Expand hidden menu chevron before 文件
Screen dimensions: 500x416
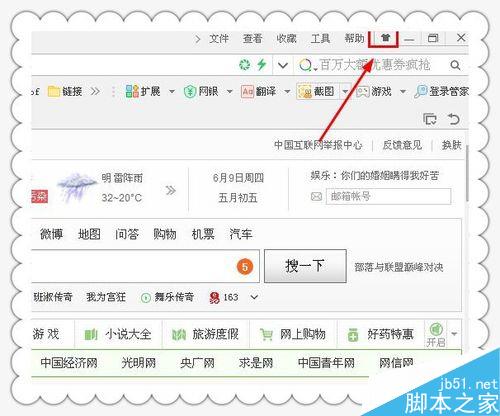tap(198, 39)
